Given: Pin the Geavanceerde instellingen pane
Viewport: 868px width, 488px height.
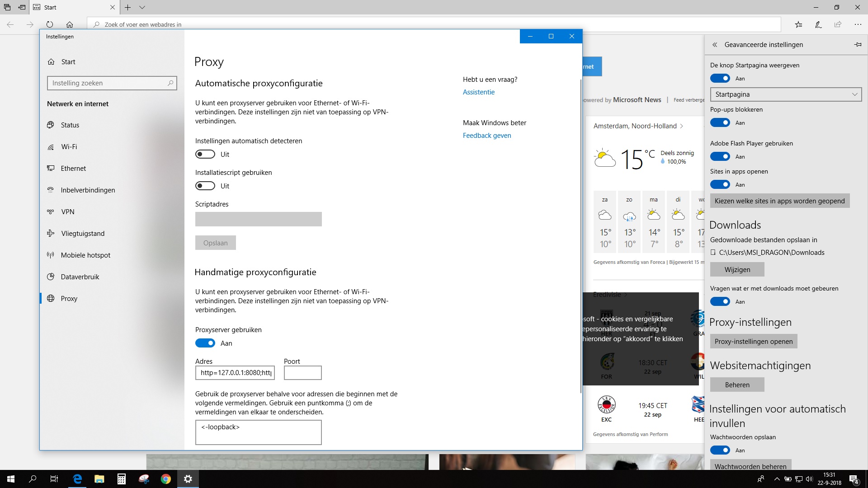Looking at the screenshot, I should click(x=858, y=44).
